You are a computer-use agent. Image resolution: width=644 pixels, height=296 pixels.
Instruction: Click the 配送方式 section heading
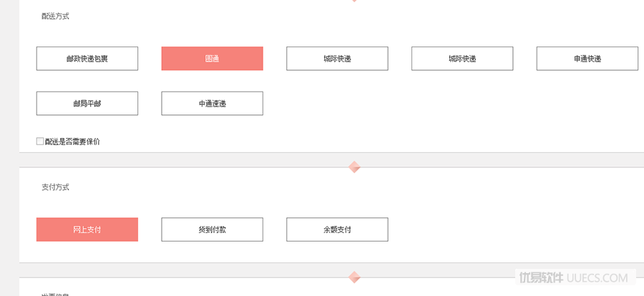55,16
